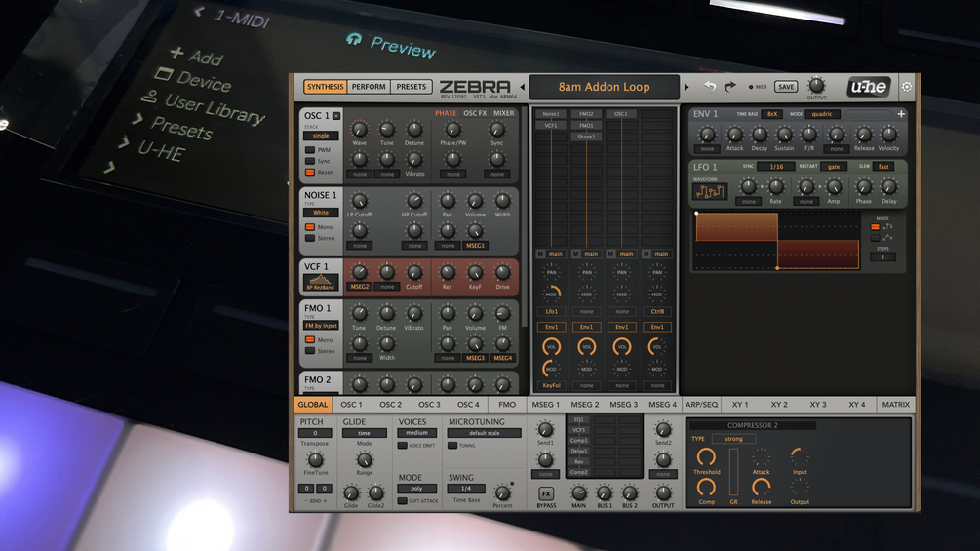Image resolution: width=980 pixels, height=551 pixels.
Task: Toggle Reset switch in OSC 1
Action: point(309,172)
